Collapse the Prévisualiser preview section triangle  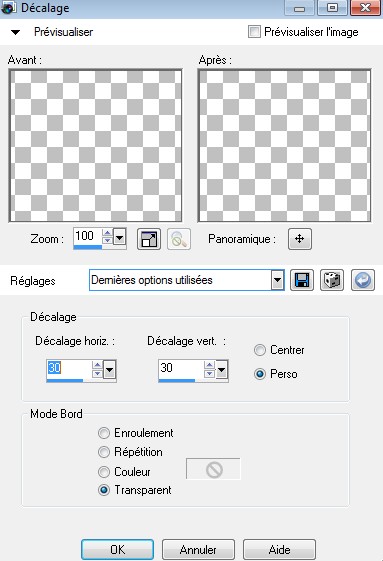[x=15, y=32]
